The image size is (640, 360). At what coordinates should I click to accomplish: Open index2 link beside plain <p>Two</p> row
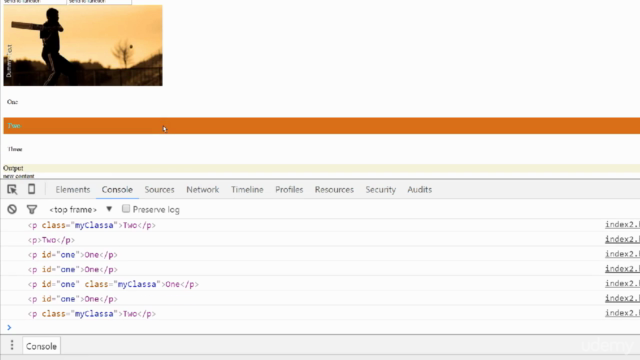[622, 239]
